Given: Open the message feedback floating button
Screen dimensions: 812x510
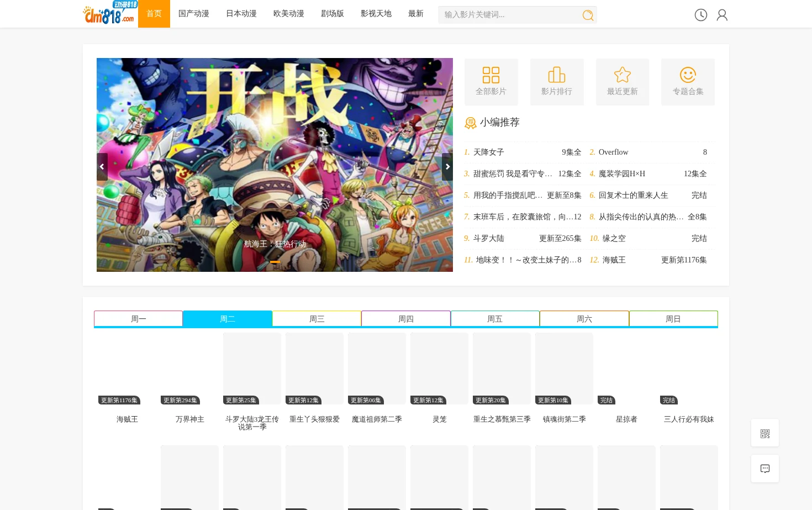Looking at the screenshot, I should point(765,469).
